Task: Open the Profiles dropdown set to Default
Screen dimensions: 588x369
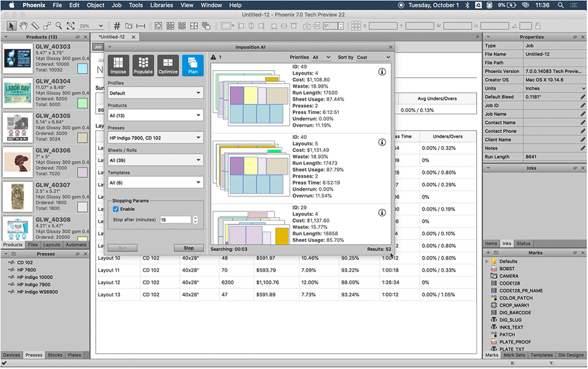Action: [x=155, y=93]
